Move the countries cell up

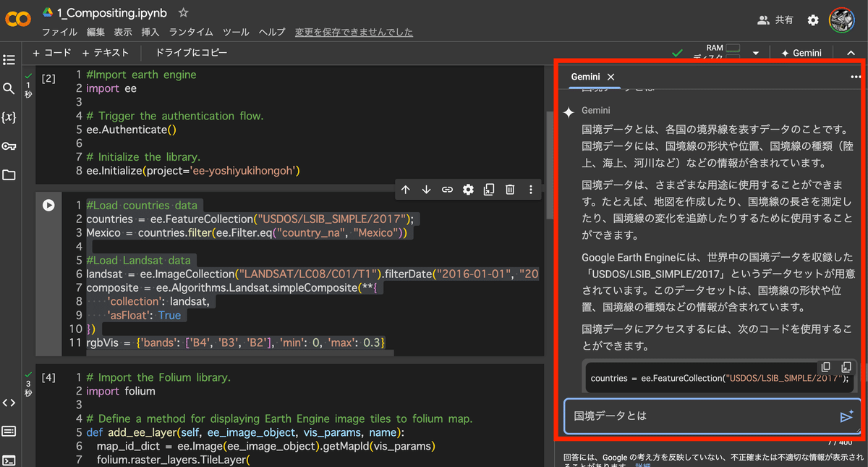tap(406, 189)
